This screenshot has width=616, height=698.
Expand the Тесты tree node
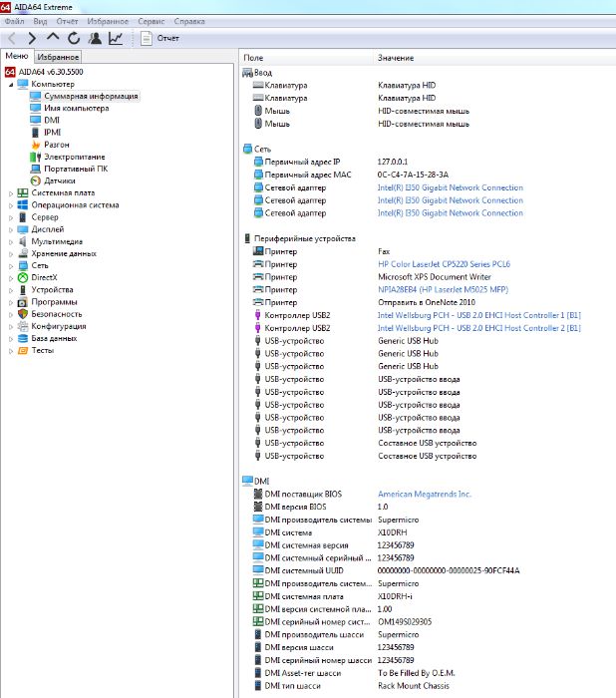[11, 351]
